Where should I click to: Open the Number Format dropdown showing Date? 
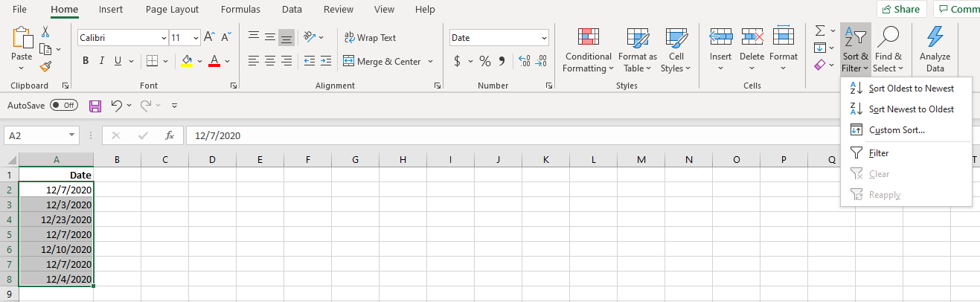pyautogui.click(x=544, y=38)
